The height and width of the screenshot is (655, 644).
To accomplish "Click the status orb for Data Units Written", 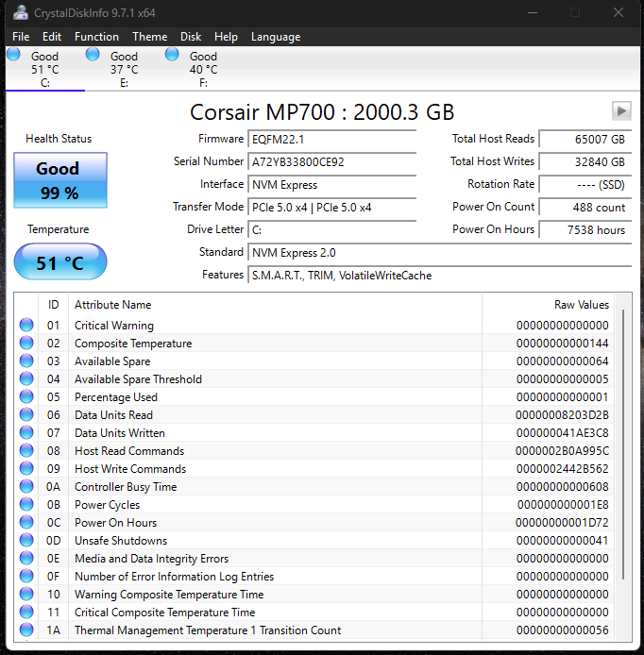I will point(26,433).
